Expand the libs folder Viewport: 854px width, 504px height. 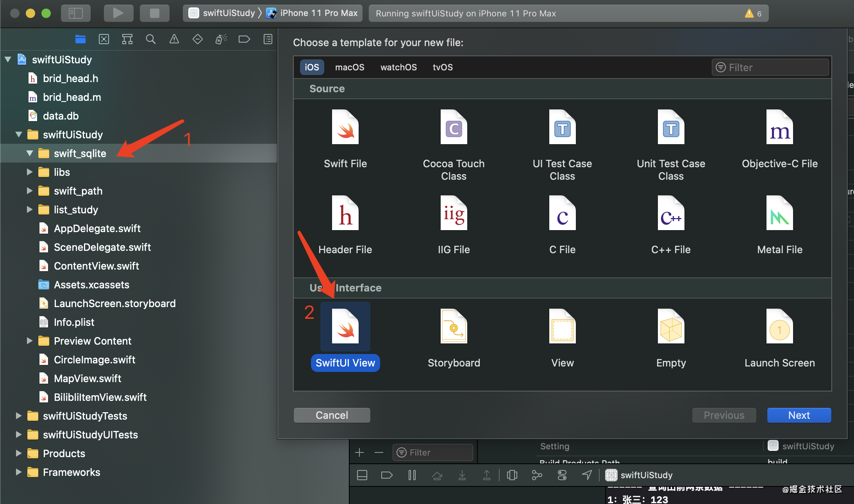[30, 172]
